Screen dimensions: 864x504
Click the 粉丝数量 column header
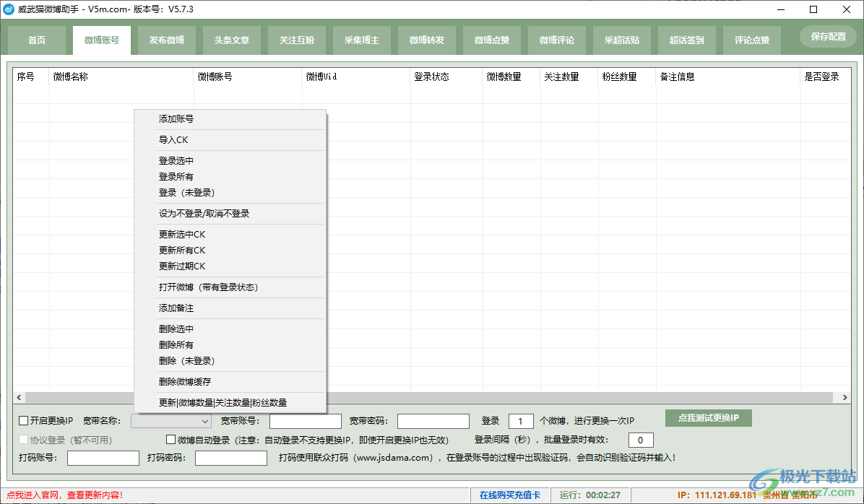point(628,77)
